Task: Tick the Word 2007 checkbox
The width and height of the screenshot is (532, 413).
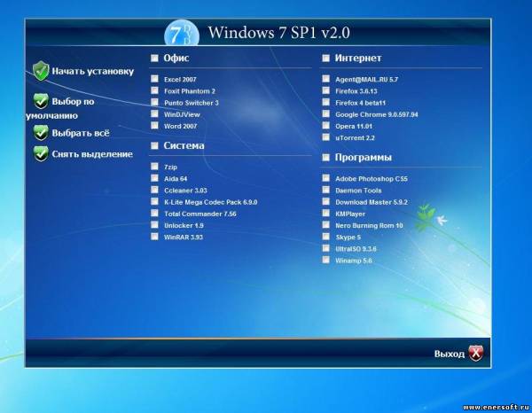Action: click(154, 126)
